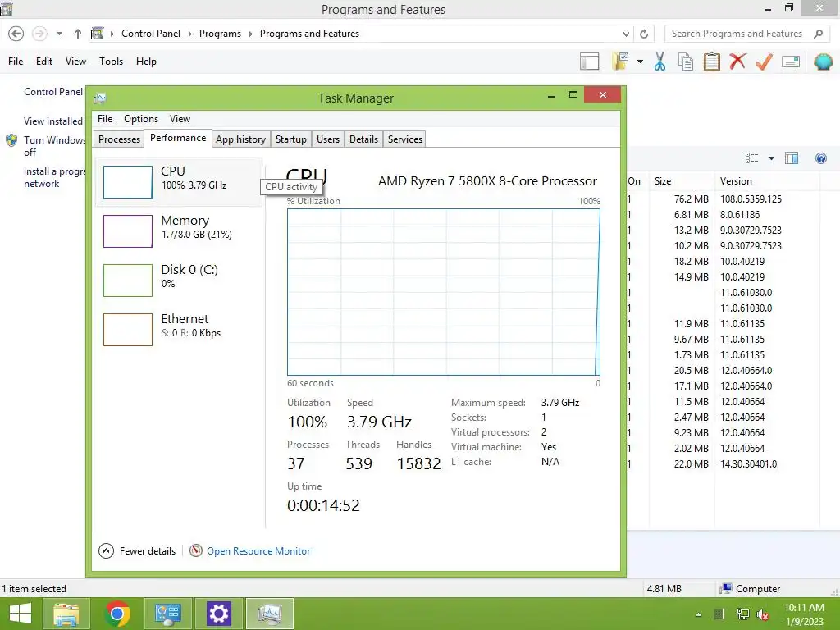This screenshot has width=840, height=630.
Task: Open Task Manager Options menu
Action: 141,119
